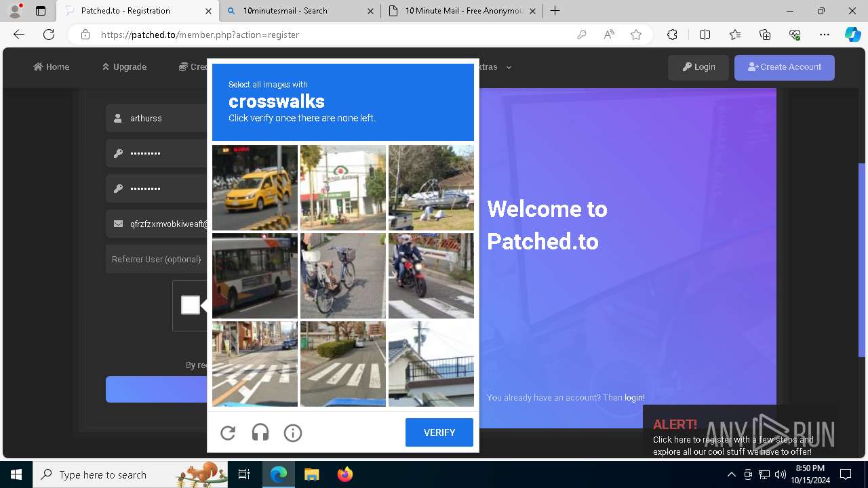Focus the confirm password field
This screenshot has width=868, height=488.
[157, 188]
